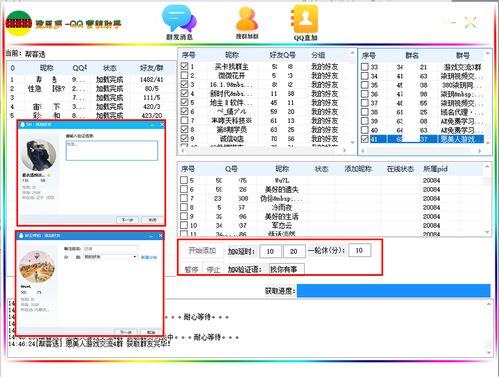Click the 加验证语 field containing 找你有事

287,269
